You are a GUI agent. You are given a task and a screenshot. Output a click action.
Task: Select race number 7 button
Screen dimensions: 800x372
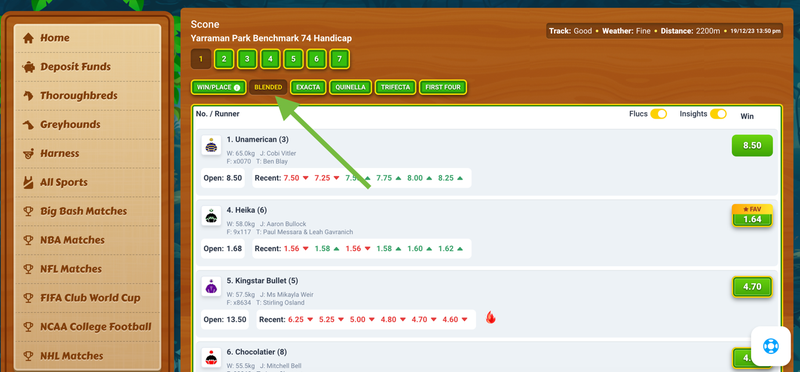[339, 59]
